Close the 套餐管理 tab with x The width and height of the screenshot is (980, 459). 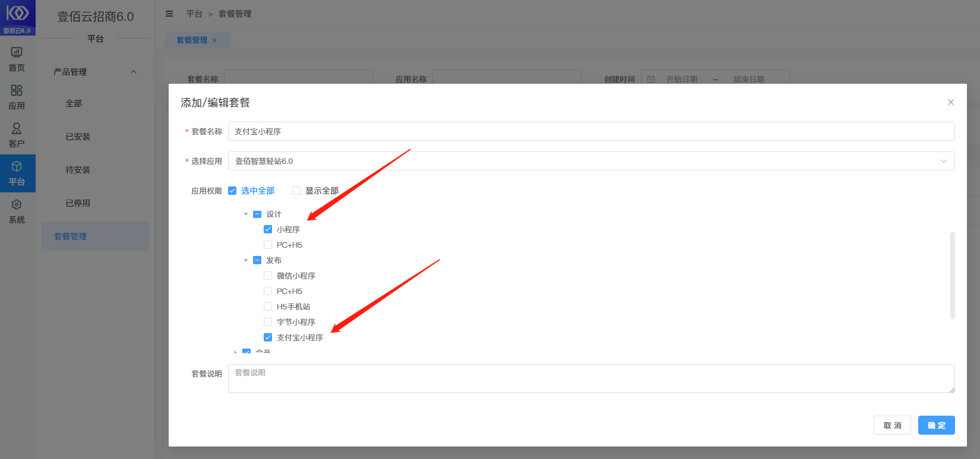[214, 40]
